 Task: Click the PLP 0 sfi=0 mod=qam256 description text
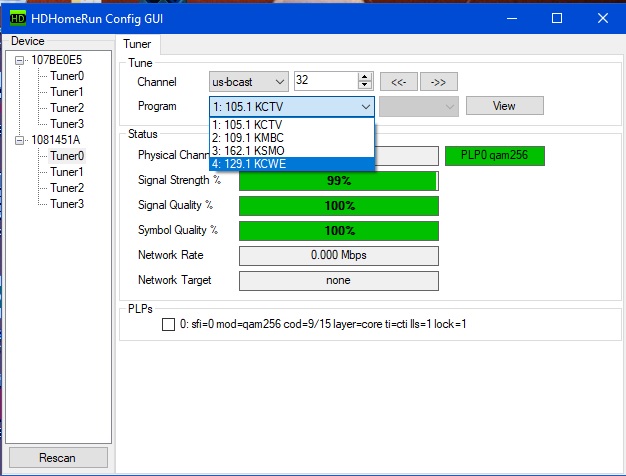tap(323, 324)
